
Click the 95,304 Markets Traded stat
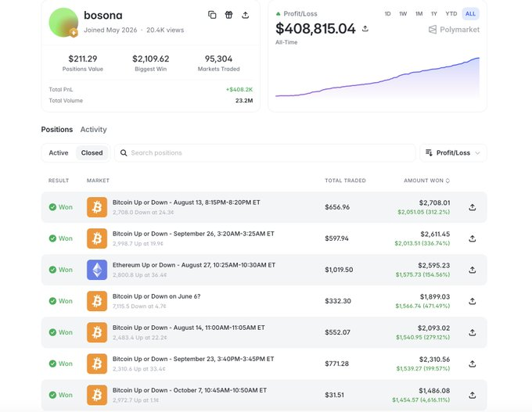(x=218, y=59)
